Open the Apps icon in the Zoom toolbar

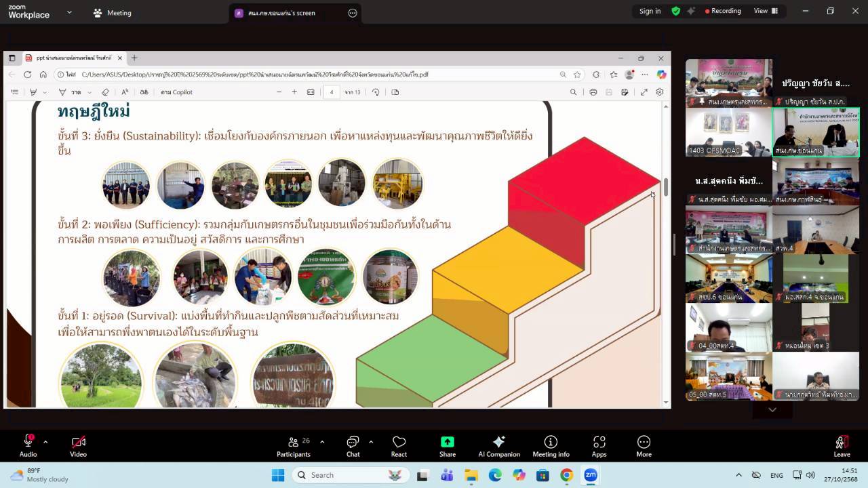599,445
